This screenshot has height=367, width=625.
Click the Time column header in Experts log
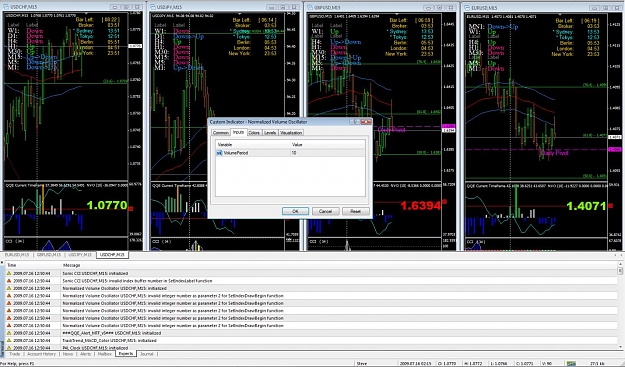tap(33, 265)
